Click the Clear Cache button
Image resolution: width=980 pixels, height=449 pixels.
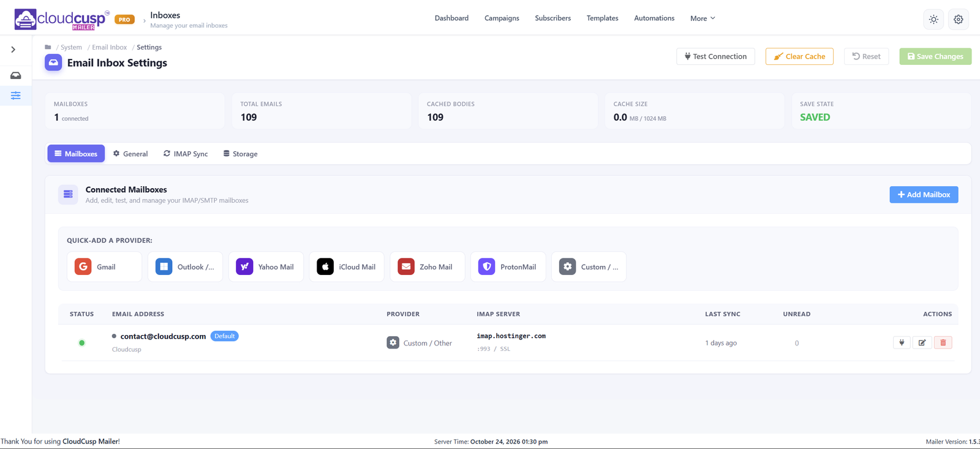pos(799,56)
